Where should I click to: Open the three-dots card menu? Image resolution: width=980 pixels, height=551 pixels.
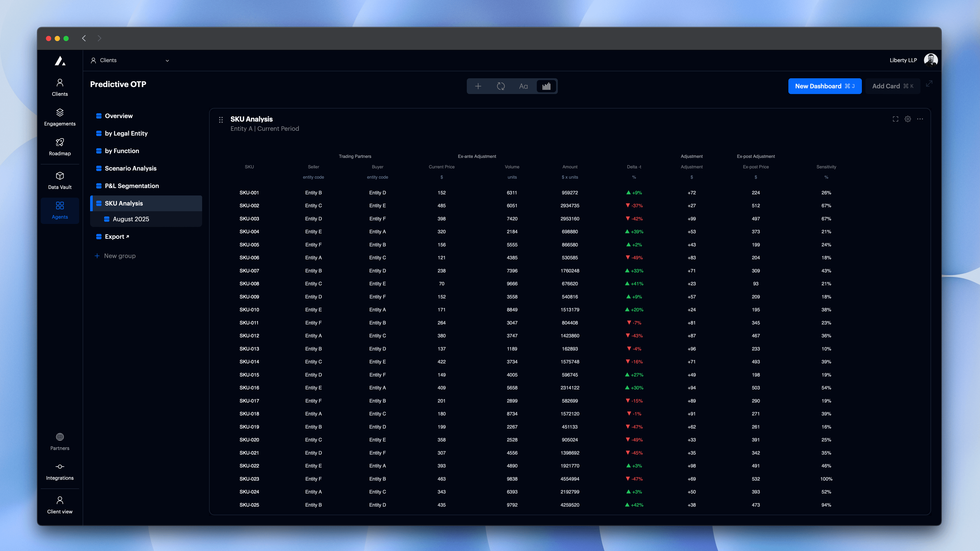[920, 119]
